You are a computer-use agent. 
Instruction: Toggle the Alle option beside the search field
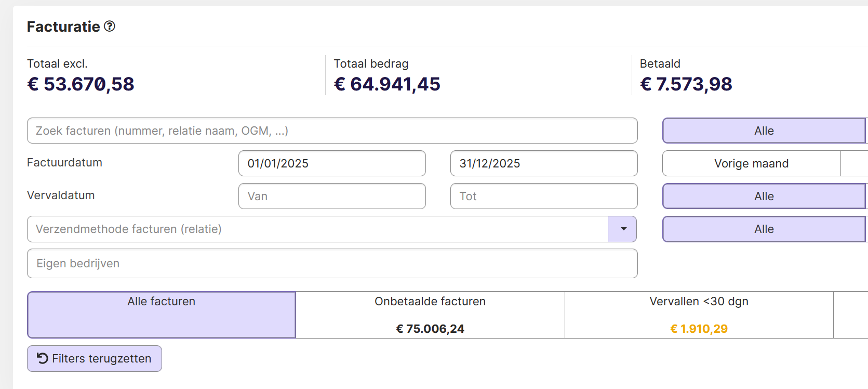764,131
